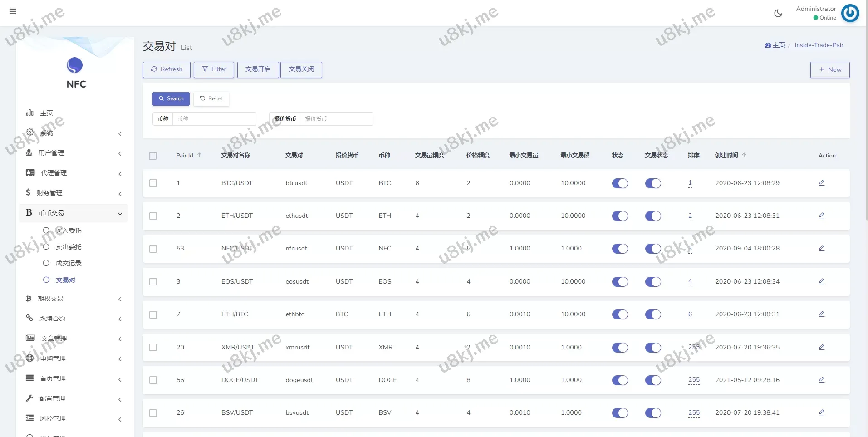This screenshot has width=868, height=437.
Task: Toggle 状态 switch for ETH/USDT row
Action: [x=620, y=216]
